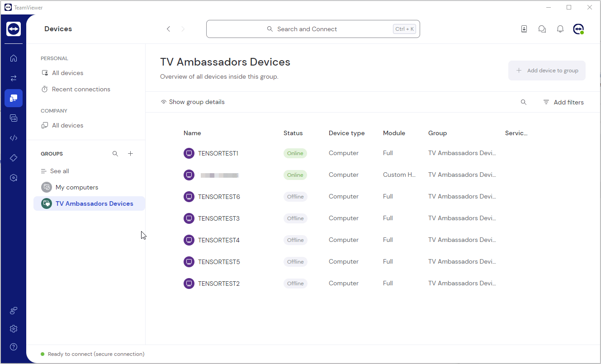The height and width of the screenshot is (364, 601).
Task: Open the ticket icon in sidebar
Action: (x=14, y=158)
